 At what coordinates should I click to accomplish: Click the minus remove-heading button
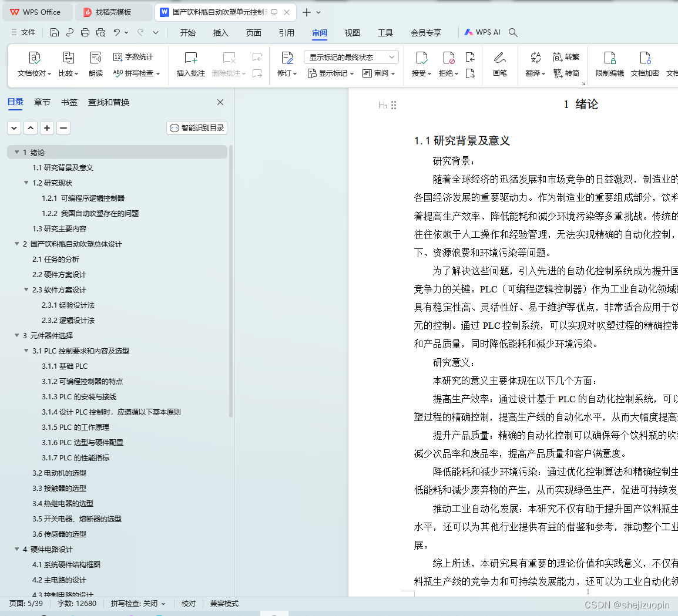tap(63, 128)
